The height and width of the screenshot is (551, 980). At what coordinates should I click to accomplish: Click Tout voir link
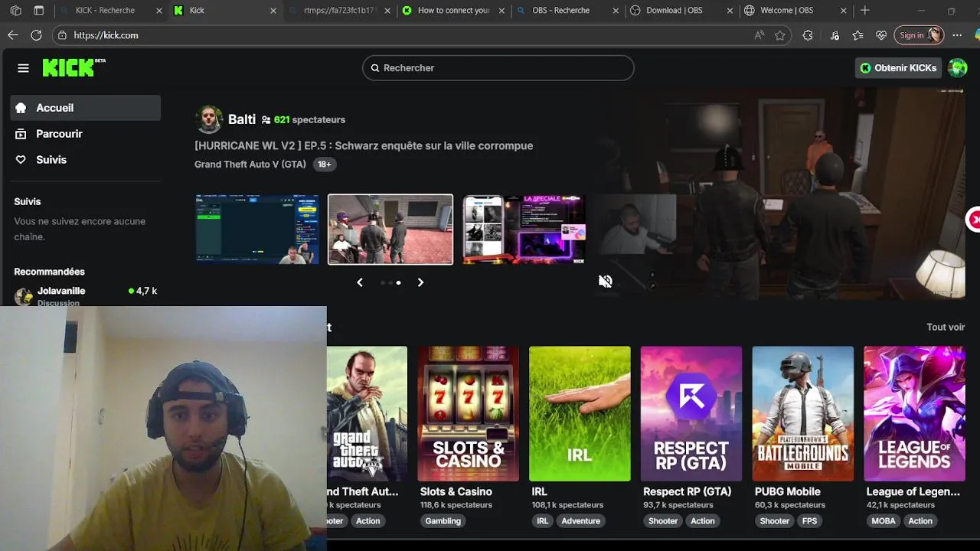(x=946, y=327)
